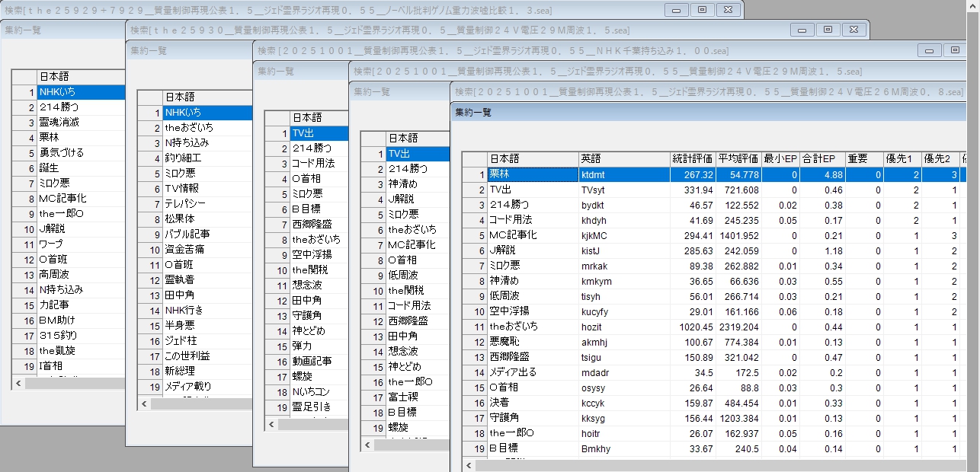Screen dimensions: 980x472
Task: Click the title bar of the 26M周波 window
Action: pyautogui.click(x=686, y=91)
